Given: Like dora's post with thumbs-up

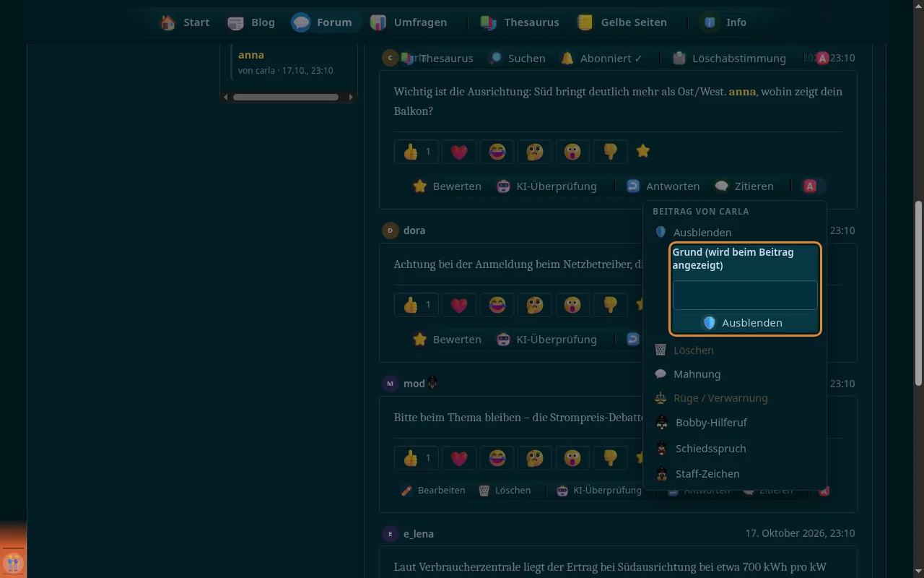Looking at the screenshot, I should (x=417, y=305).
